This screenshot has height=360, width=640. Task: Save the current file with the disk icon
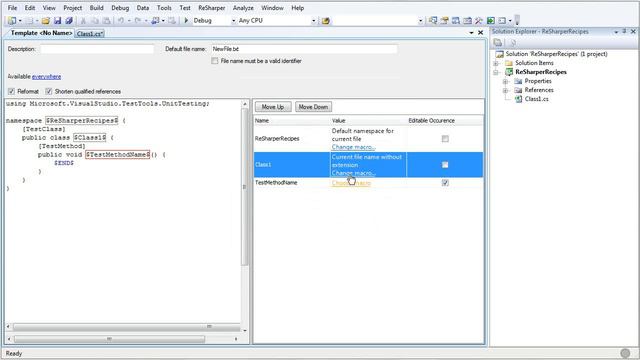(x=58, y=20)
